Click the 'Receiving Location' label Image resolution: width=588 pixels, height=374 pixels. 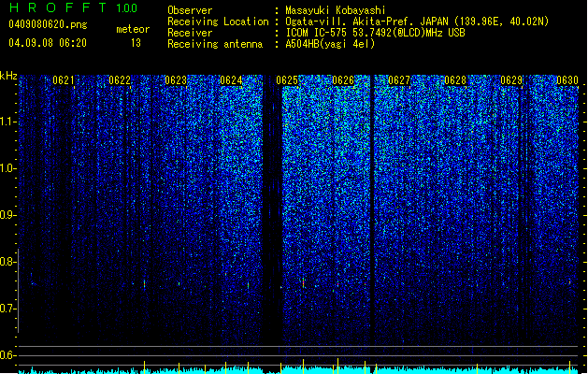click(218, 22)
